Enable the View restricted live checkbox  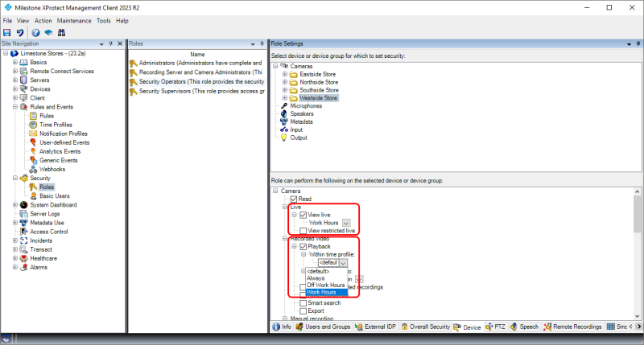click(303, 231)
